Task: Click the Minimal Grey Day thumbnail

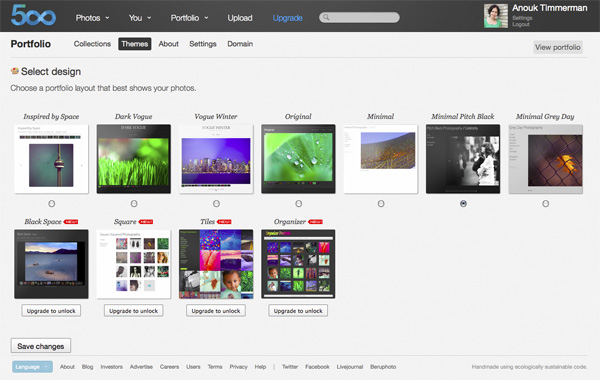Action: [545, 159]
